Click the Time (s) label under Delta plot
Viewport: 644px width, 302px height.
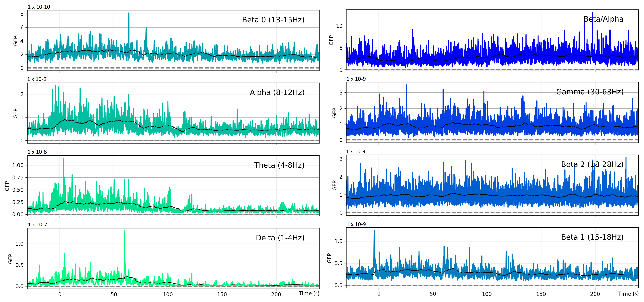click(x=309, y=294)
